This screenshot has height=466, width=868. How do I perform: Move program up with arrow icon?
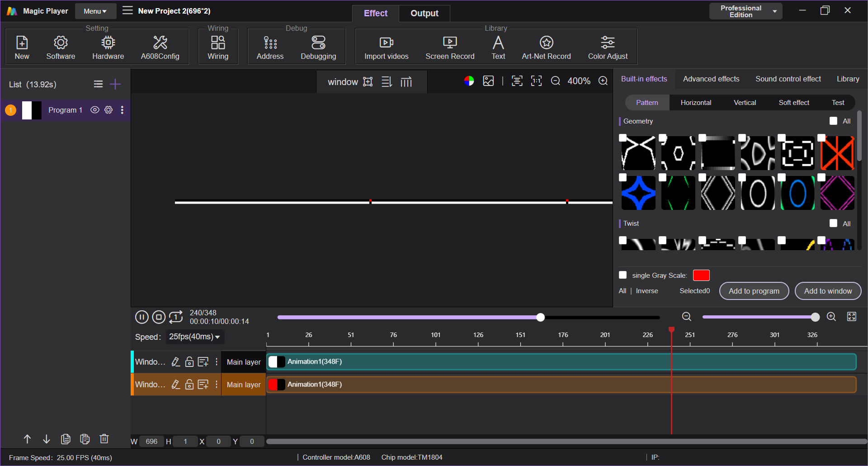(x=27, y=438)
